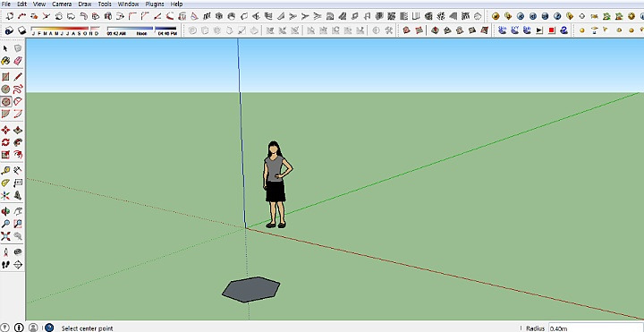Select the pink Eraser tool
This screenshot has width=644, height=332.
pyautogui.click(x=18, y=61)
